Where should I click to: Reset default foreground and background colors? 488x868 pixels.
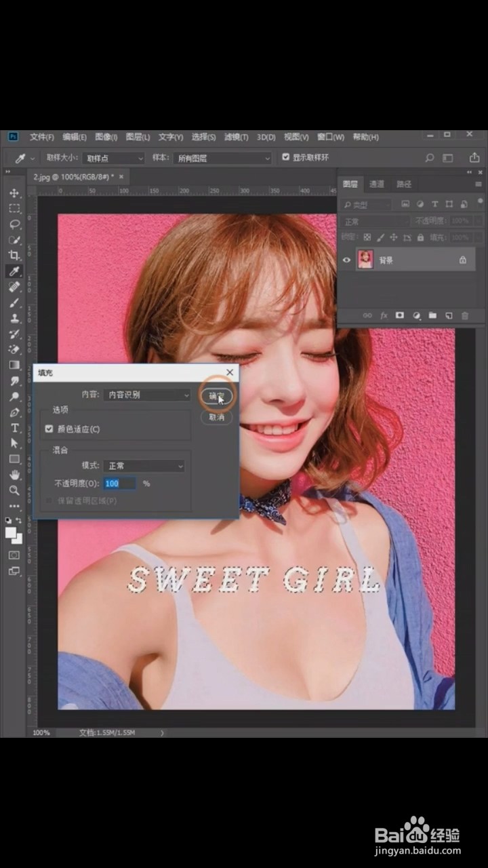[x=9, y=521]
